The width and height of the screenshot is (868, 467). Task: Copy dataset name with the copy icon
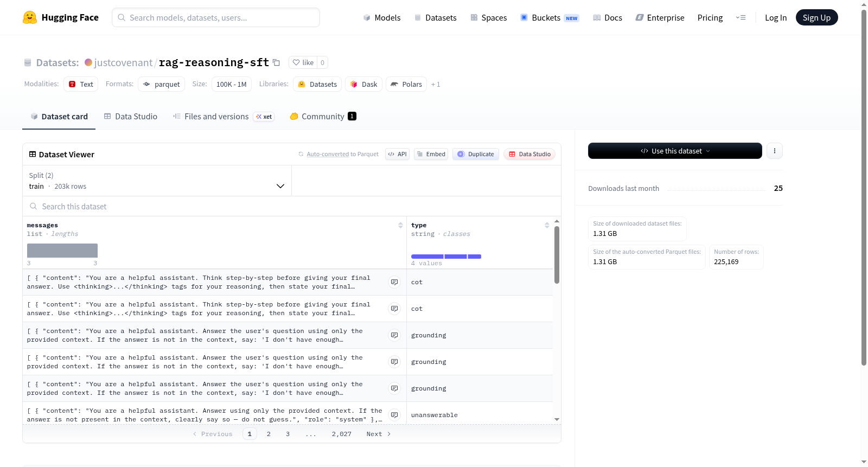pos(276,62)
